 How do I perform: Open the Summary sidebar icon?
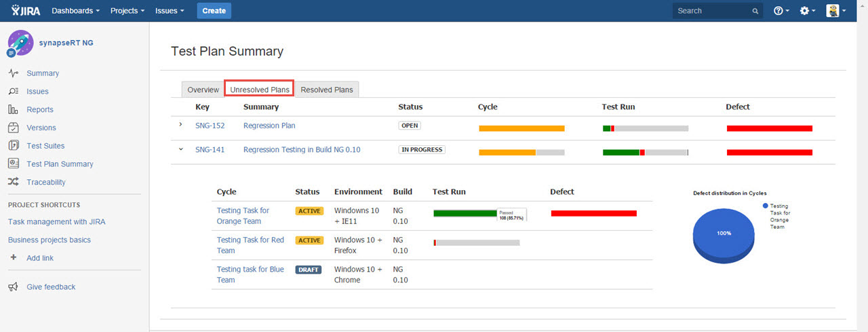[x=14, y=73]
